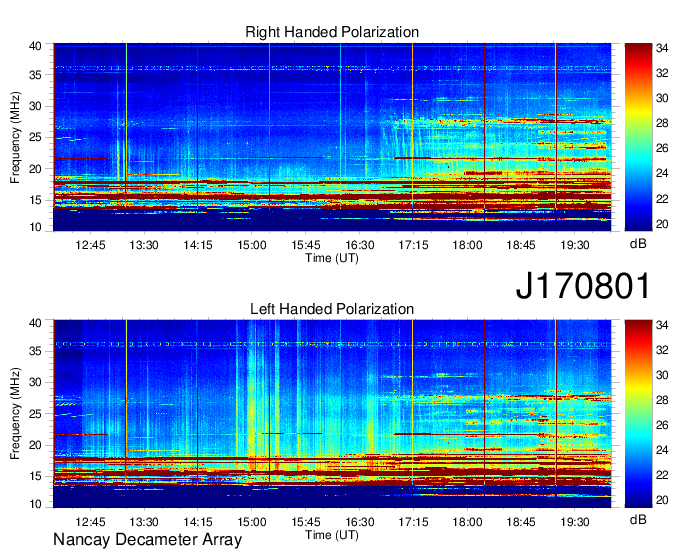680x552 pixels.
Task: Click the 30 MHz frequency tick on bottom plot
Action: 35,382
